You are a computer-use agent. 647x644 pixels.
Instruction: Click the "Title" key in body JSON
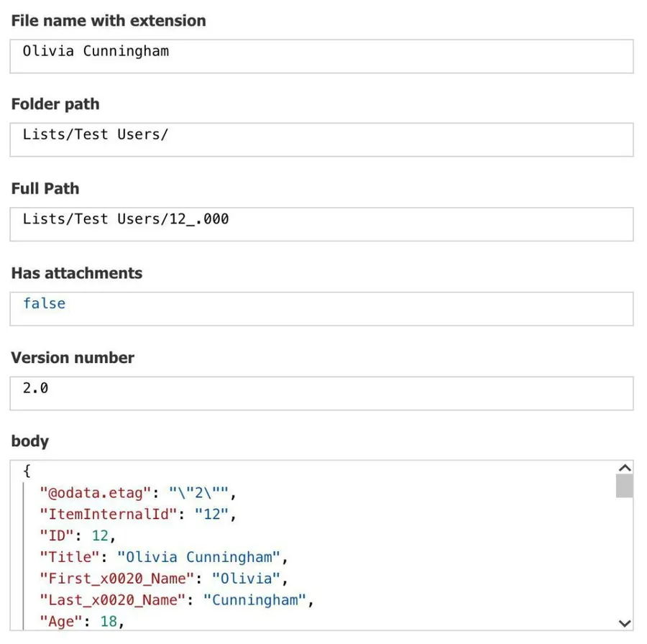[x=70, y=557]
